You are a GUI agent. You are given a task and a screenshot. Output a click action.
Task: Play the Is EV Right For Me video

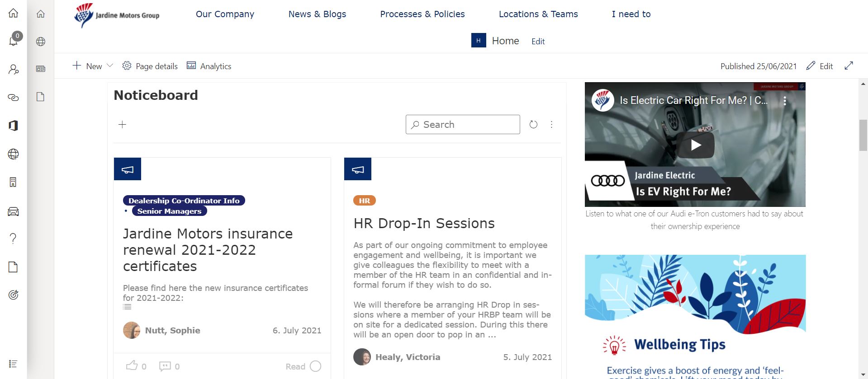point(696,145)
